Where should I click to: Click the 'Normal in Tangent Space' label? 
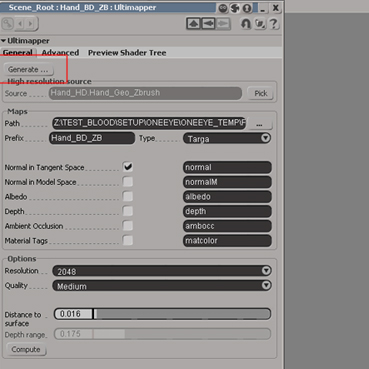44,168
